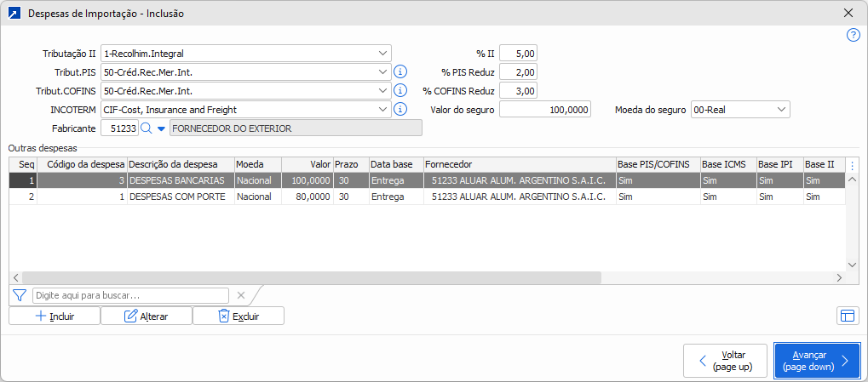This screenshot has width=868, height=382.
Task: Click the Incluir button
Action: (55, 316)
